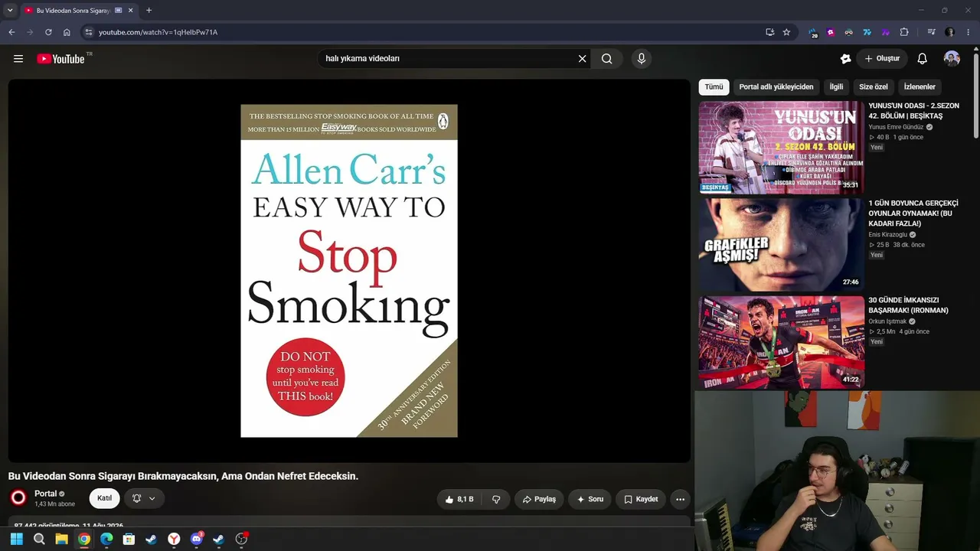Select the Portal adlı yükleyiciden chip
The image size is (980, 551).
(x=776, y=87)
